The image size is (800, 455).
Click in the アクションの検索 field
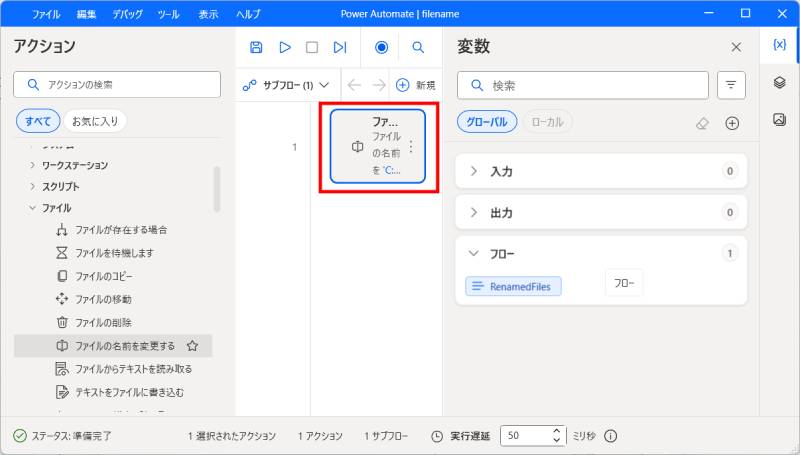point(117,85)
